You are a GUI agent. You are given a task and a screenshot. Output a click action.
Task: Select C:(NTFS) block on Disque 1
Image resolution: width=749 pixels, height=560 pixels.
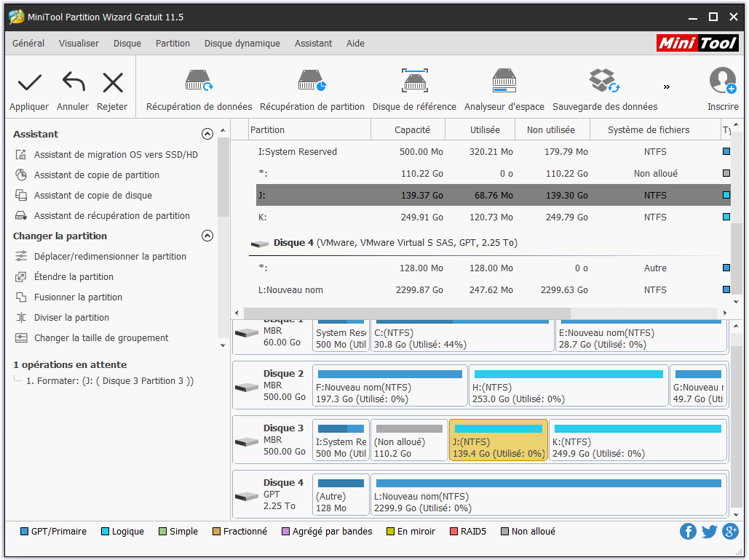pos(462,335)
